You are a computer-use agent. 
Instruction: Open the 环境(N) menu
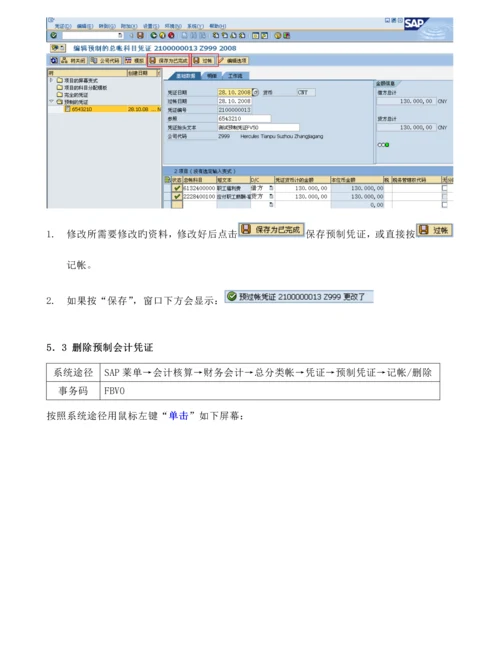point(173,26)
